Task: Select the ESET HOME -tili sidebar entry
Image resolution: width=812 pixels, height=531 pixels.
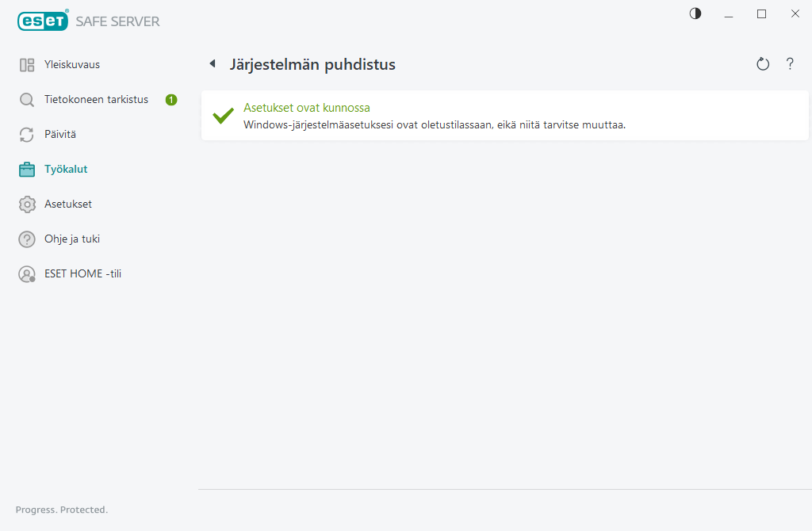Action: click(x=84, y=273)
